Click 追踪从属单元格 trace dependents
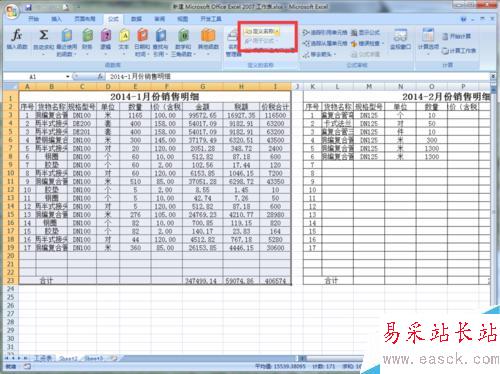500x374 pixels. (x=325, y=43)
